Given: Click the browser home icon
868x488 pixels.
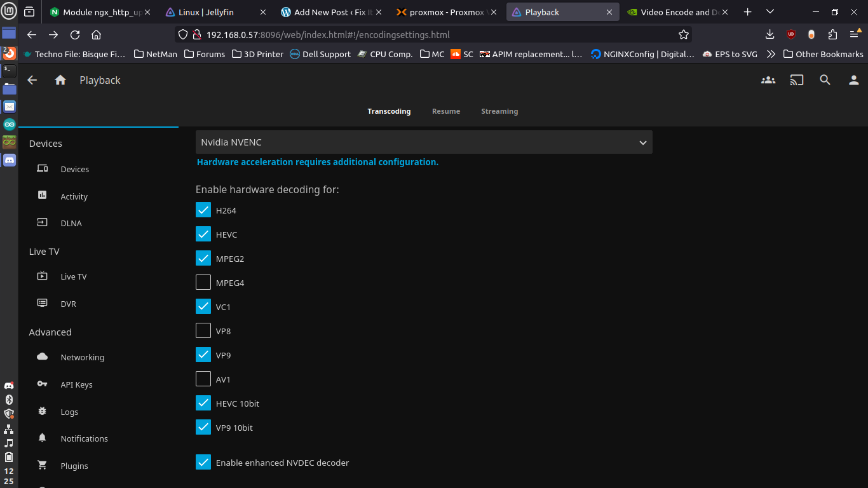Looking at the screenshot, I should pos(97,35).
